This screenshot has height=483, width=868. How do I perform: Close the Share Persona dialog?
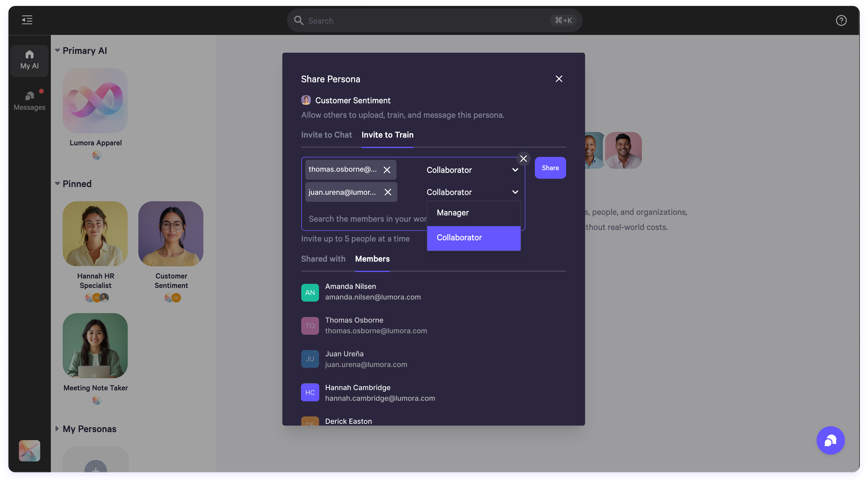(559, 79)
